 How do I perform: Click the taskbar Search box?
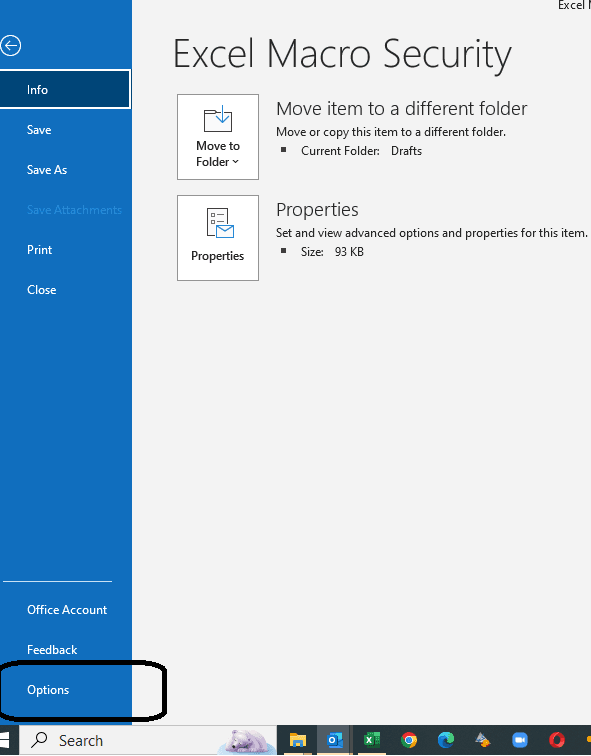point(147,740)
